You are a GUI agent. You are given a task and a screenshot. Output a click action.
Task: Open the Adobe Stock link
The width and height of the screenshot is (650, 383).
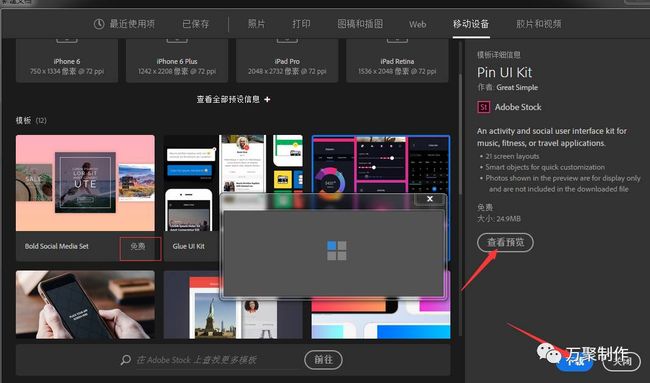[x=518, y=107]
